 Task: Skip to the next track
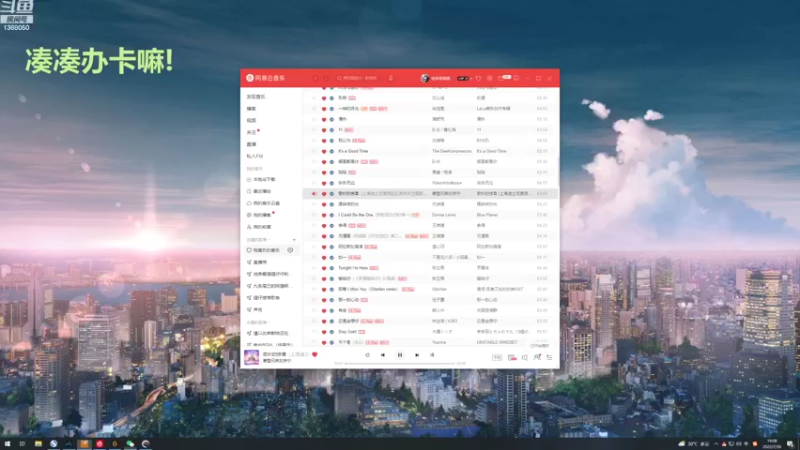pos(417,355)
